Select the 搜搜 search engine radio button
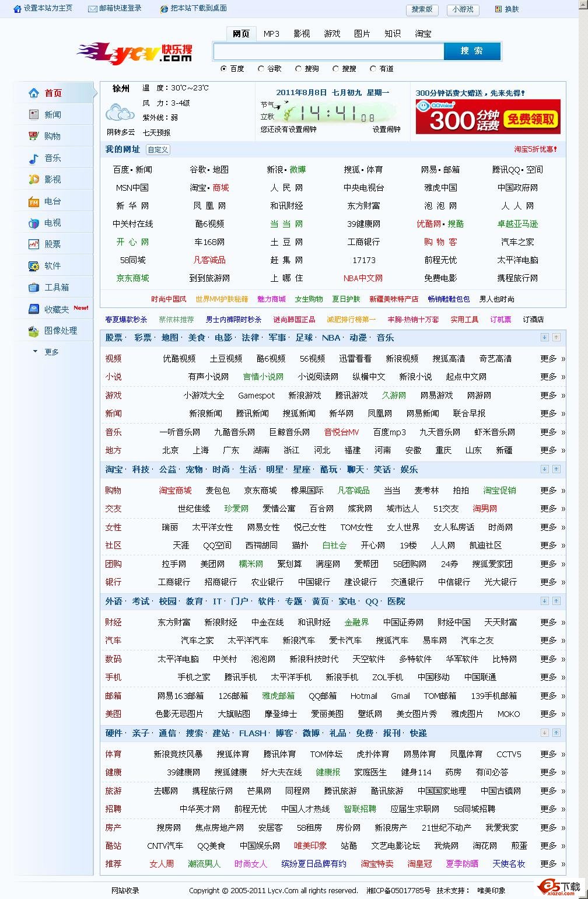Image resolution: width=588 pixels, height=899 pixels. 336,69
